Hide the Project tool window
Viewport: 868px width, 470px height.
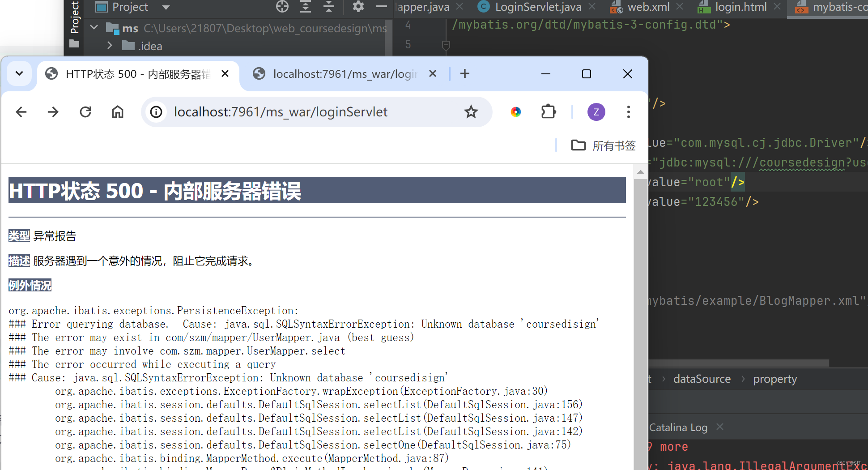pos(381,7)
